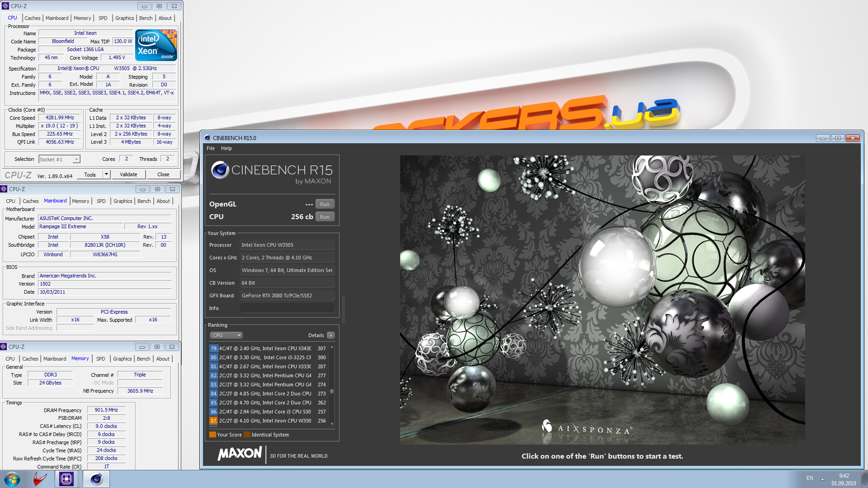The height and width of the screenshot is (488, 868).
Task: Maximize the Cinebench window
Action: (x=838, y=138)
